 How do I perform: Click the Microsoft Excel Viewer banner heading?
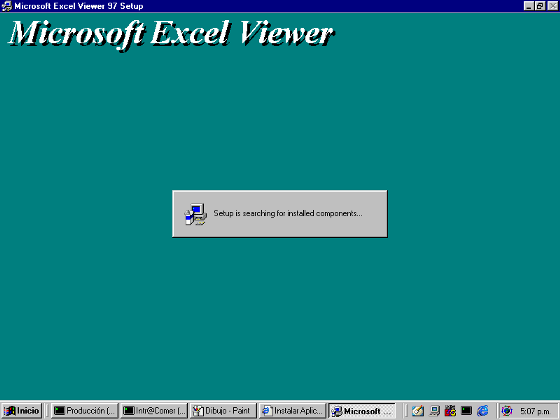pos(171,34)
